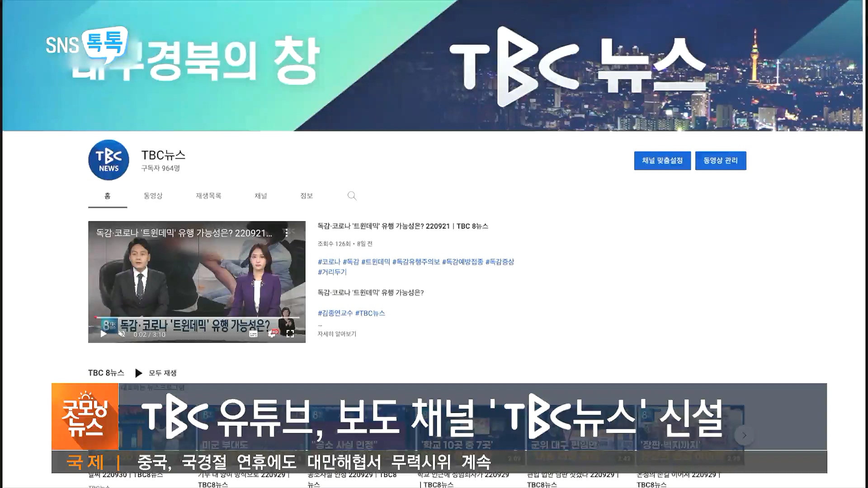Click 모두 재생 link
868x488 pixels.
tap(163, 373)
